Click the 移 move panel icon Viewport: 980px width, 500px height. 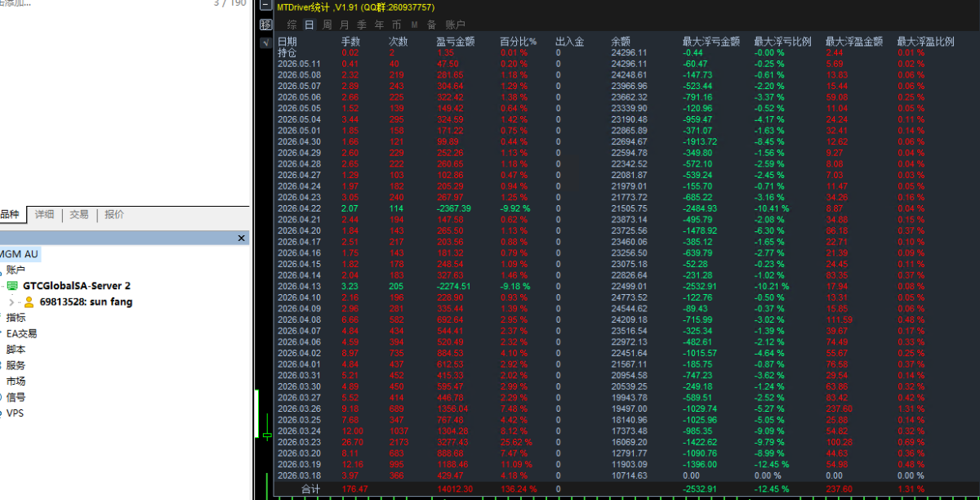point(266,25)
